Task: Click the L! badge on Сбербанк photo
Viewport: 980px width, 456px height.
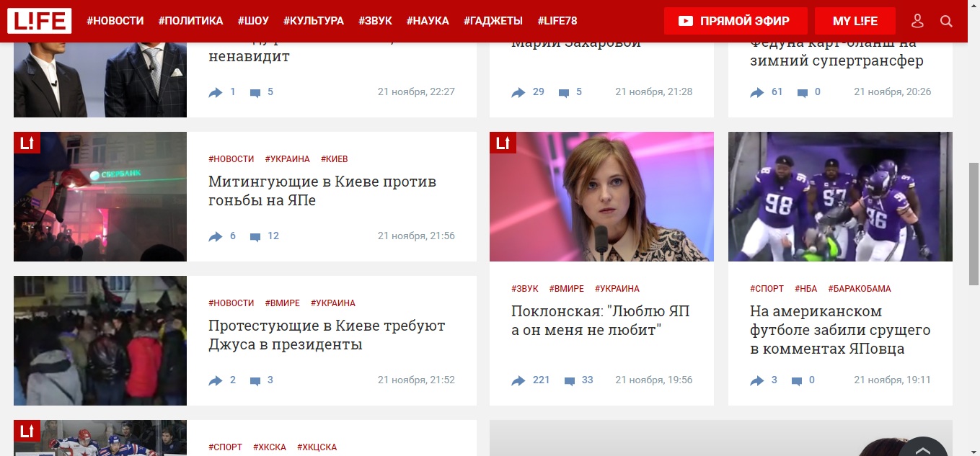Action: [27, 143]
